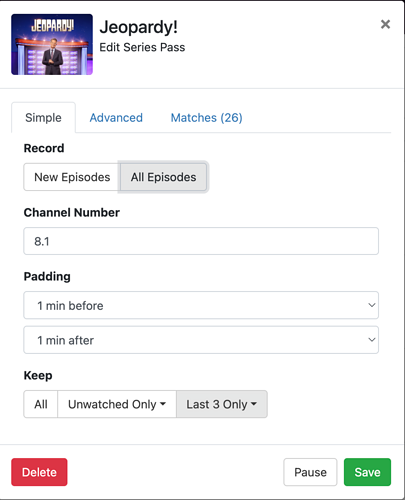The width and height of the screenshot is (405, 500).
Task: Focus the Channel Number field showing 8.1
Action: coord(201,241)
